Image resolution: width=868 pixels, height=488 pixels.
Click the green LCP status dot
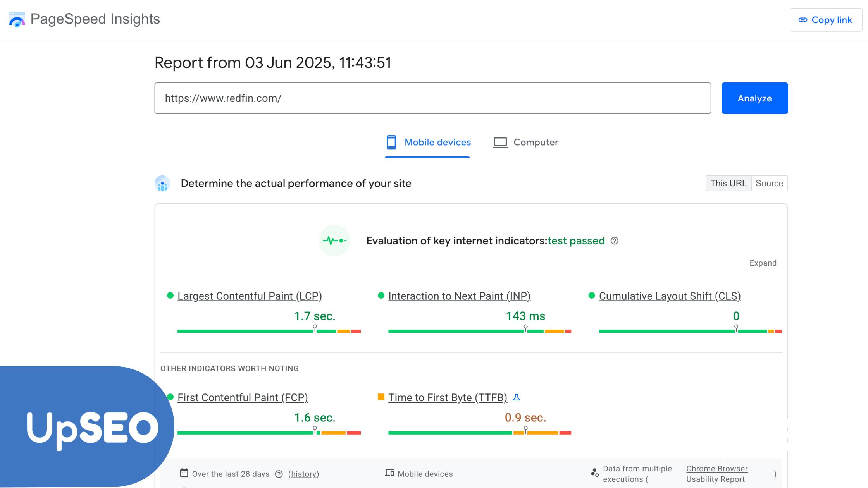click(170, 296)
